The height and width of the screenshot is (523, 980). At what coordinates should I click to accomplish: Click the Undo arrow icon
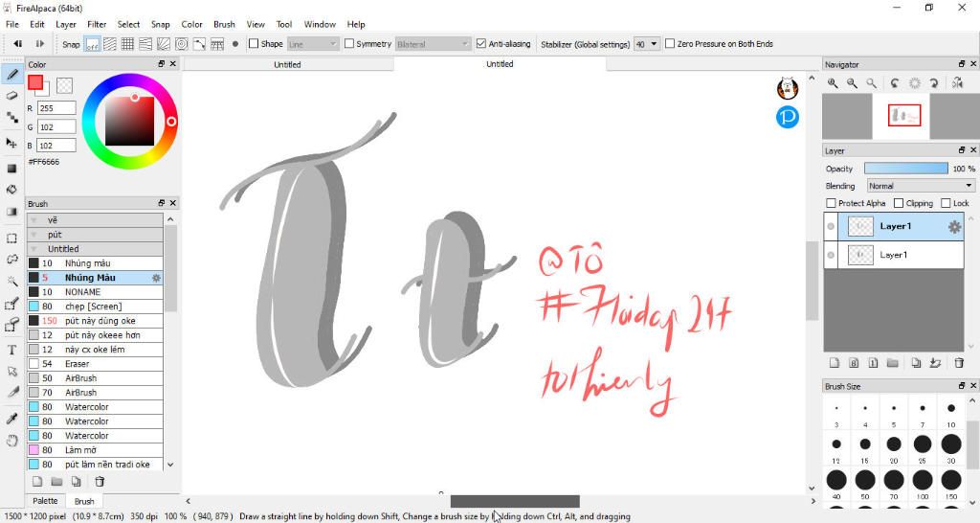[x=18, y=44]
